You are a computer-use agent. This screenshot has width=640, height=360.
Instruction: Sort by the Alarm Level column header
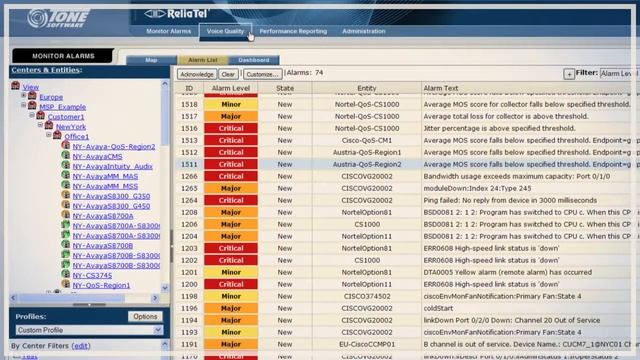point(231,88)
